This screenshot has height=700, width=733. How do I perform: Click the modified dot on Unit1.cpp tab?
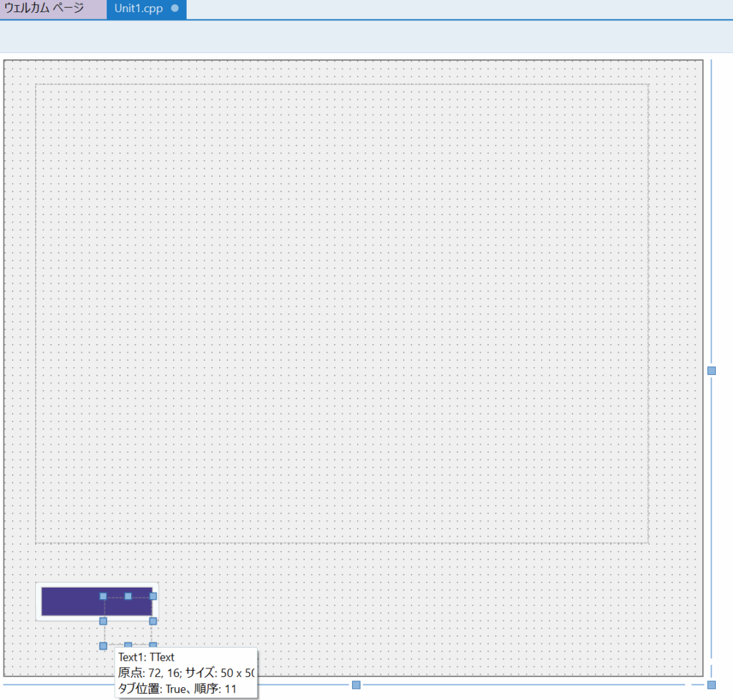point(175,9)
